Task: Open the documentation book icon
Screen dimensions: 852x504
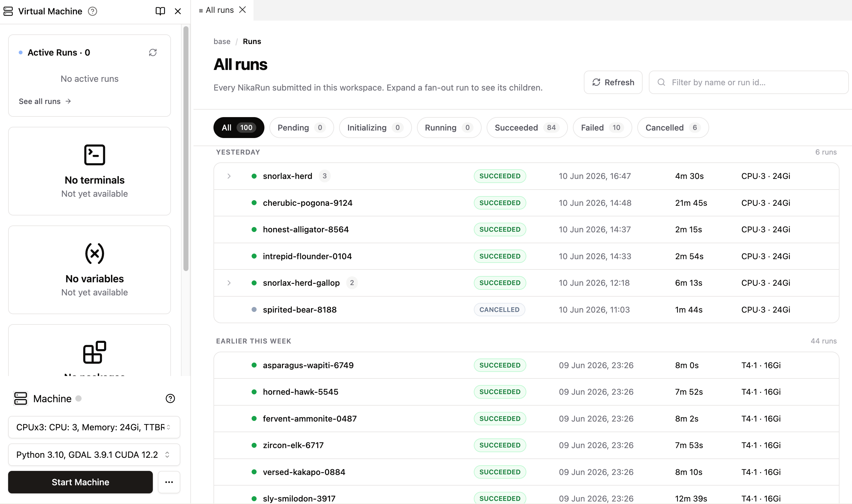Action: pos(160,11)
